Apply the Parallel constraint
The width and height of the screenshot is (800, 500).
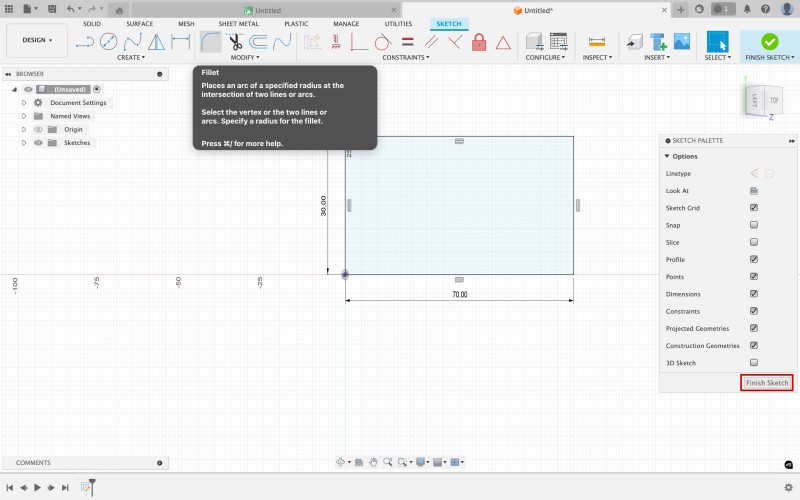pos(431,42)
